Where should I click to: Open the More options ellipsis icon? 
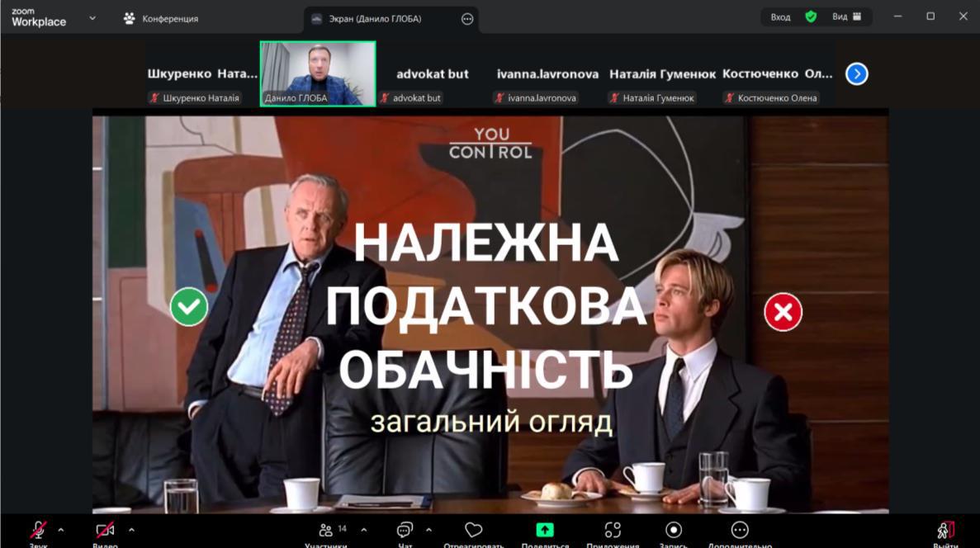tap(740, 530)
